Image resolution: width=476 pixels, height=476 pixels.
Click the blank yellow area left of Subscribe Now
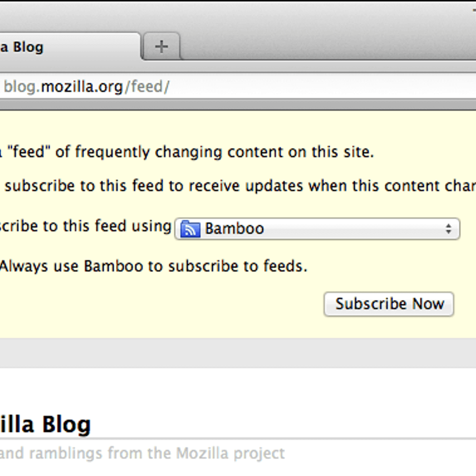click(x=159, y=304)
